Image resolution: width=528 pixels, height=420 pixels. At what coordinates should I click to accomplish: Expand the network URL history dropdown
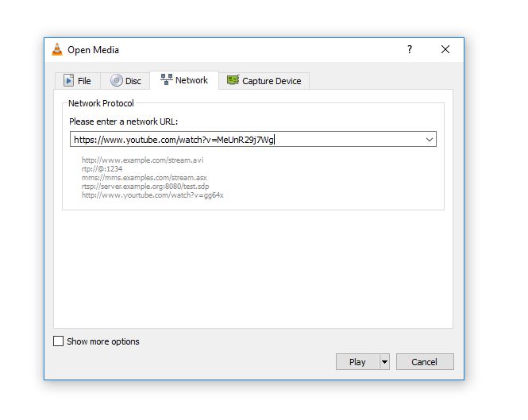coord(430,140)
